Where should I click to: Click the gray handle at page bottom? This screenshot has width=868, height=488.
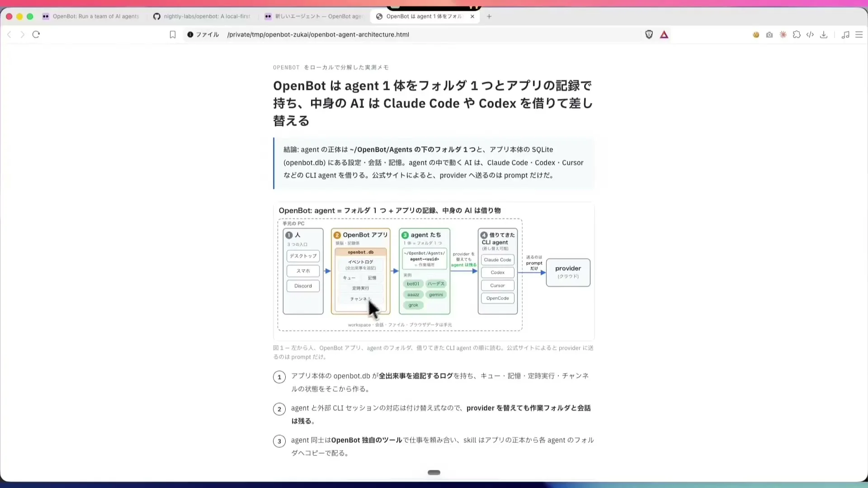click(x=434, y=473)
